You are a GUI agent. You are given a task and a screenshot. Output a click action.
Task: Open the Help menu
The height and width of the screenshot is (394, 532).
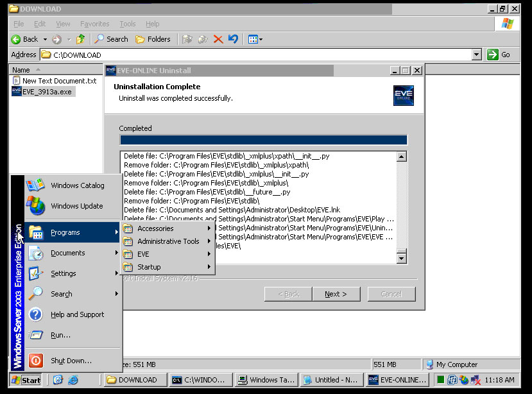click(152, 24)
